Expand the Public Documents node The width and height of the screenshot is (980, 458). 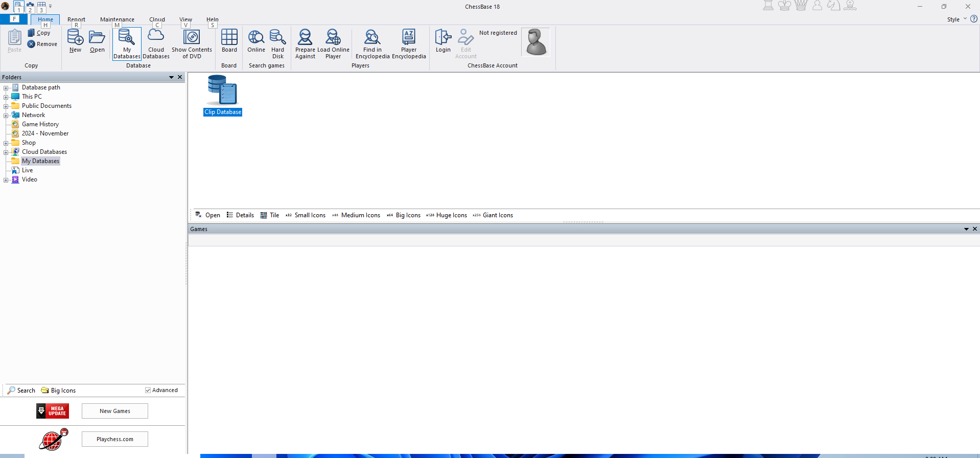point(6,106)
